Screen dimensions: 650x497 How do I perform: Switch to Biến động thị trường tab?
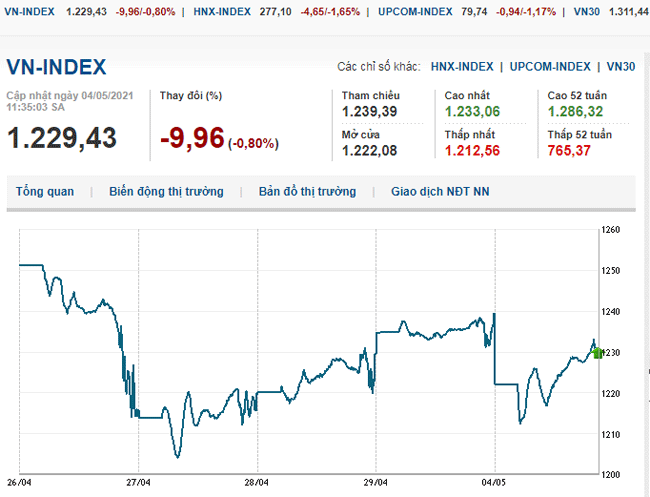pyautogui.click(x=166, y=192)
